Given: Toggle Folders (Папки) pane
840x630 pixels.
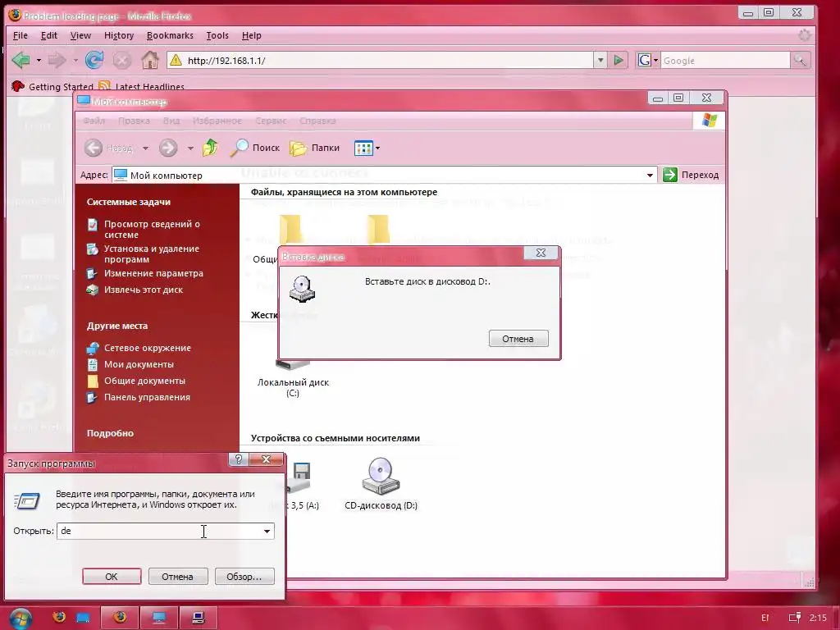Looking at the screenshot, I should pyautogui.click(x=314, y=148).
